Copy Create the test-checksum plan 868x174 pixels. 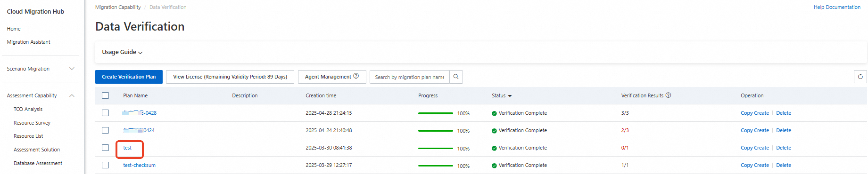754,165
